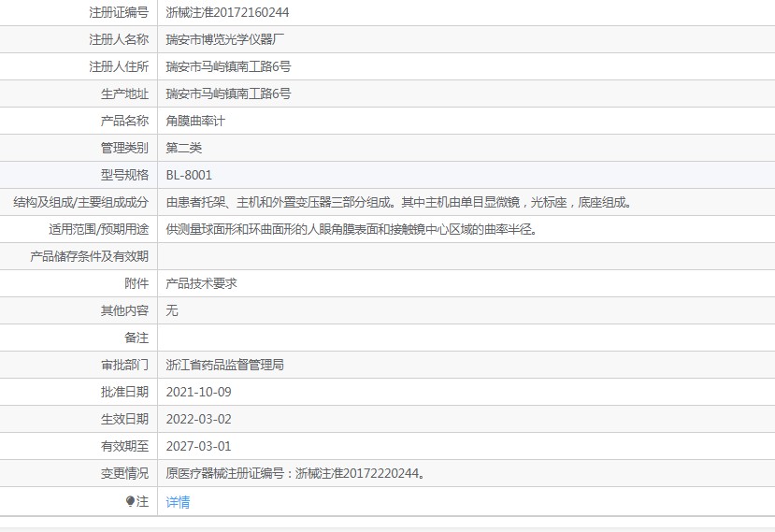The width and height of the screenshot is (775, 532).
Task: Click the 管理类别 label
Action: [124, 148]
